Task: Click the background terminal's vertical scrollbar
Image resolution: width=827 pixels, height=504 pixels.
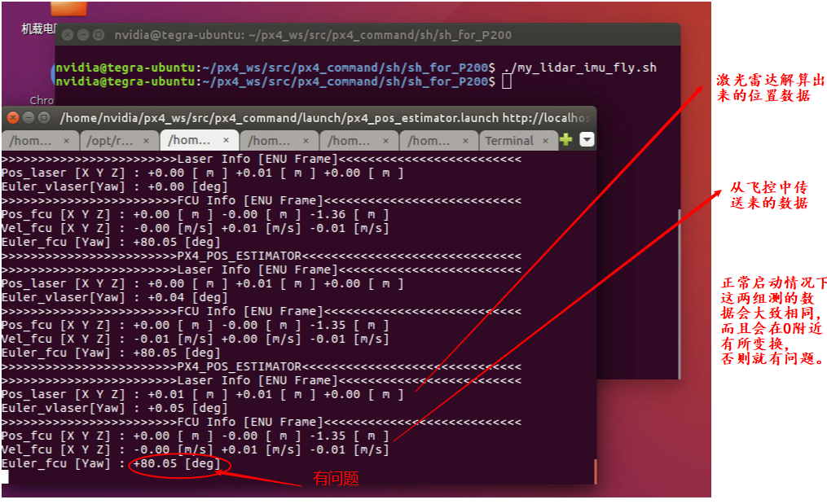Action: click(x=679, y=293)
